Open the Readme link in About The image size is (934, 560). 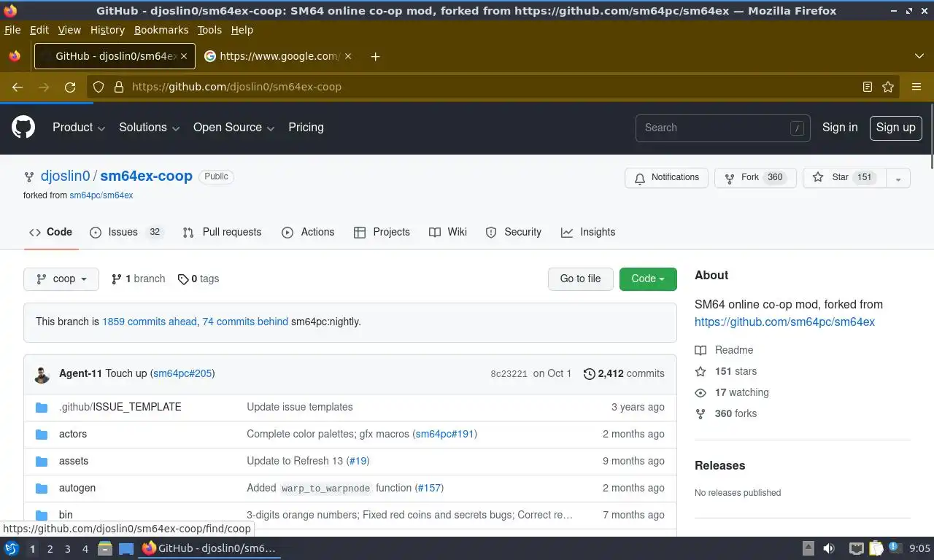[724, 350]
